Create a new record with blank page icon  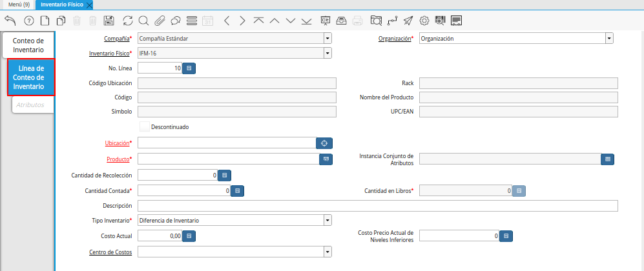[x=45, y=21]
